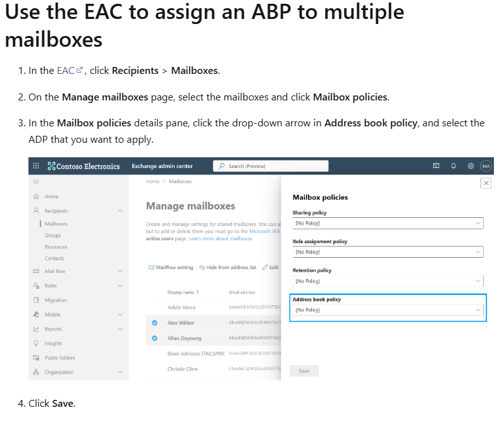Open the settings gear icon
504x422 pixels.
(470, 166)
